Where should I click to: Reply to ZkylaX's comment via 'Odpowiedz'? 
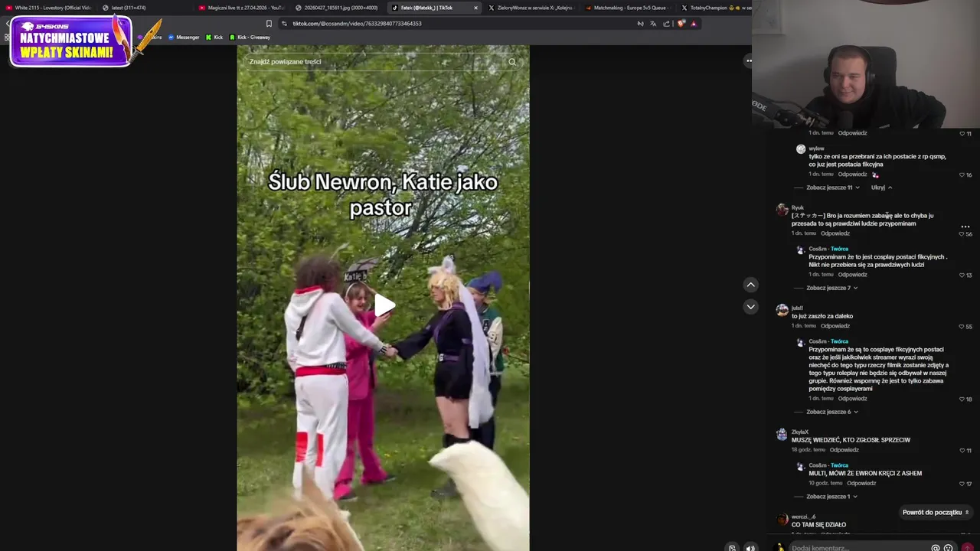click(844, 450)
